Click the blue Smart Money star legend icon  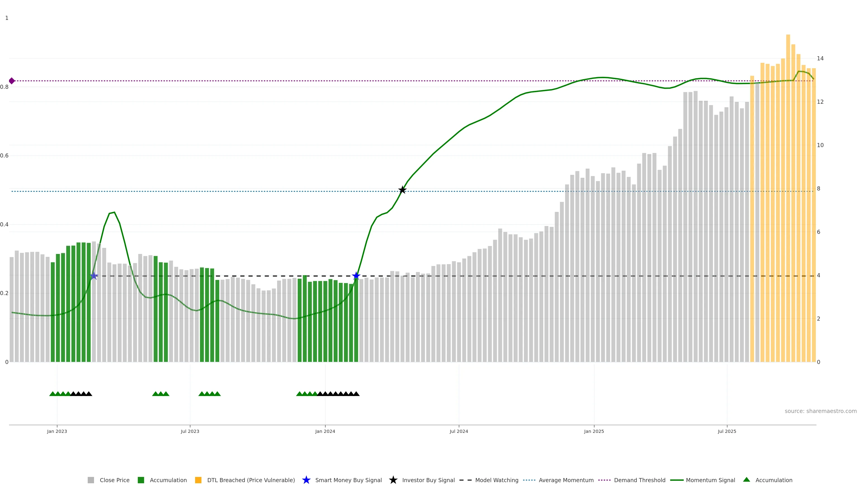[306, 480]
